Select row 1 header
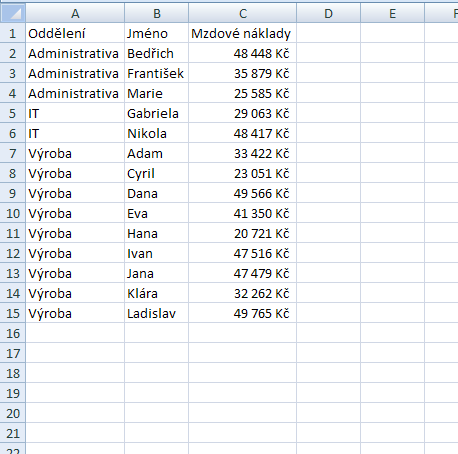 (13, 33)
